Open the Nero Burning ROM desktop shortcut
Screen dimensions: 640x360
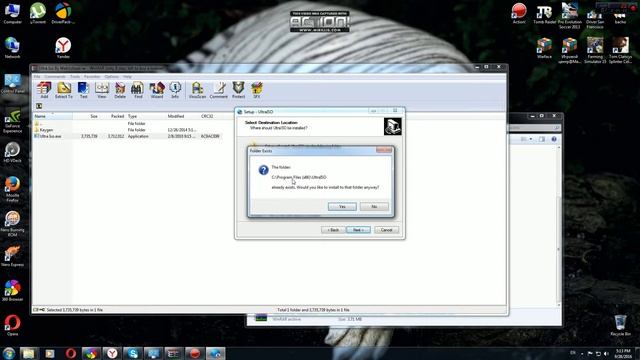(x=12, y=224)
